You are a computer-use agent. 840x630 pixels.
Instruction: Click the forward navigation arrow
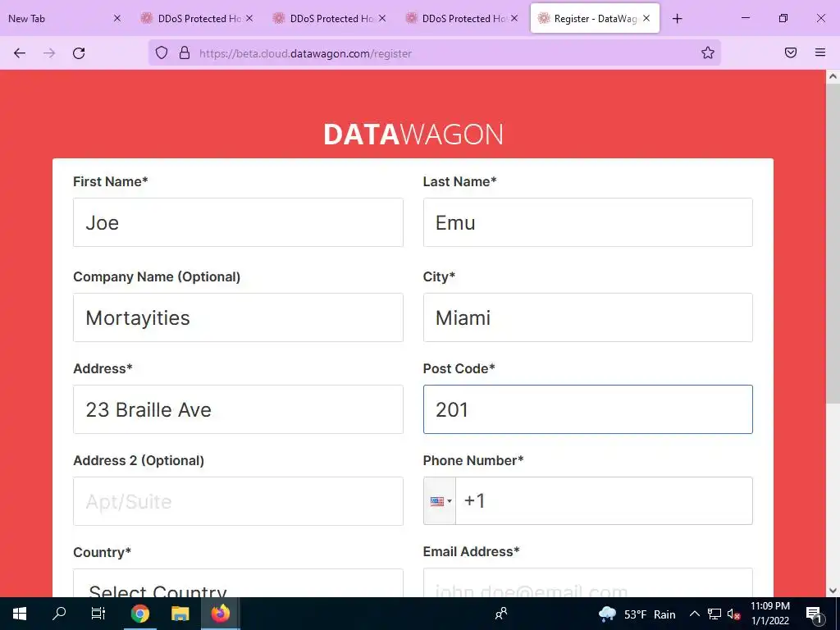point(49,53)
